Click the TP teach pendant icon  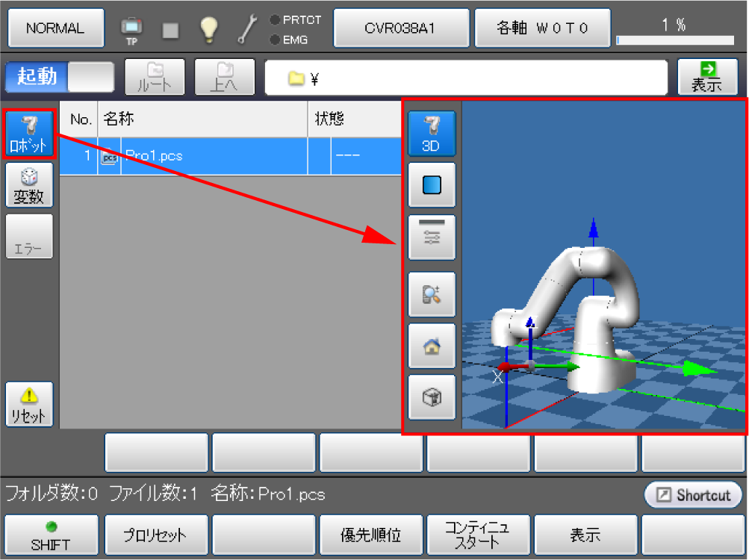131,28
